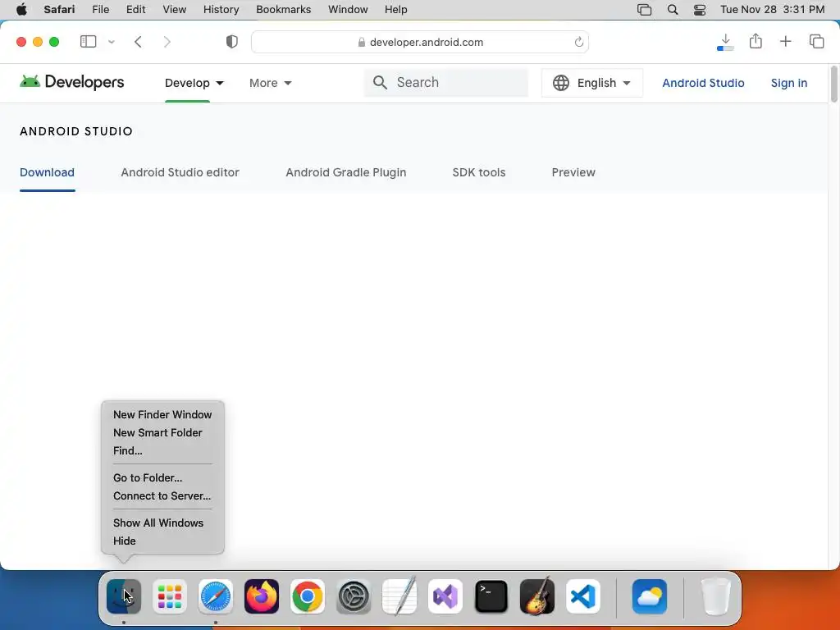Choose Connect to Server…

click(162, 496)
